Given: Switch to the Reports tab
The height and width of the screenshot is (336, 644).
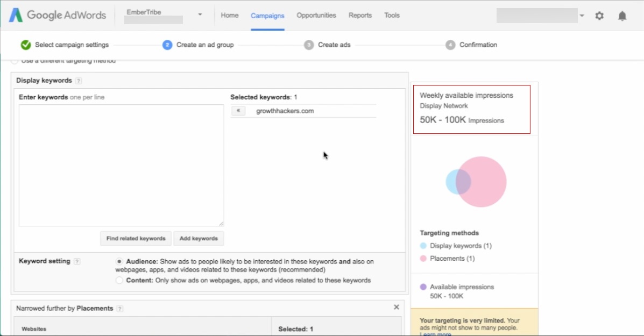Looking at the screenshot, I should pyautogui.click(x=360, y=15).
